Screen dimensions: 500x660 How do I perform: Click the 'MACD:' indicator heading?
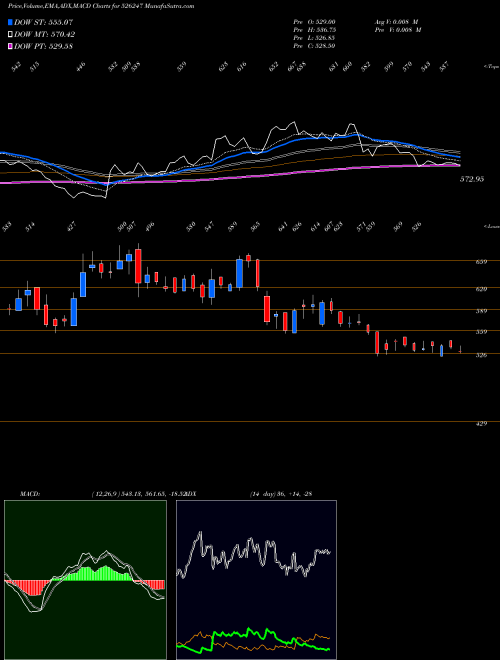pos(29,494)
